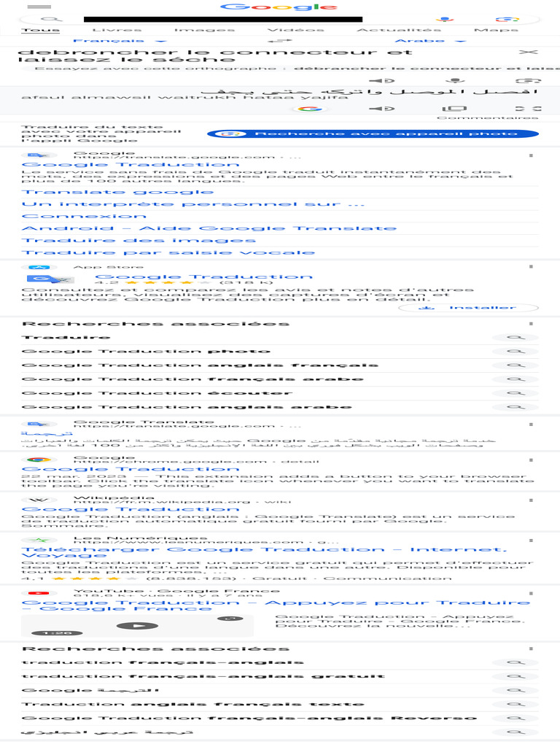Swap the translation languages
This screenshot has height=747, width=560.
(279, 41)
